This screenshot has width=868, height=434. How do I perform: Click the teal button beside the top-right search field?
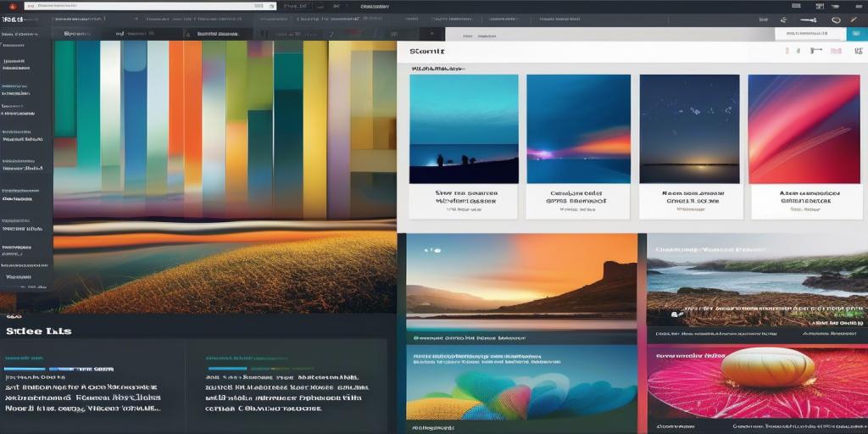click(x=856, y=35)
